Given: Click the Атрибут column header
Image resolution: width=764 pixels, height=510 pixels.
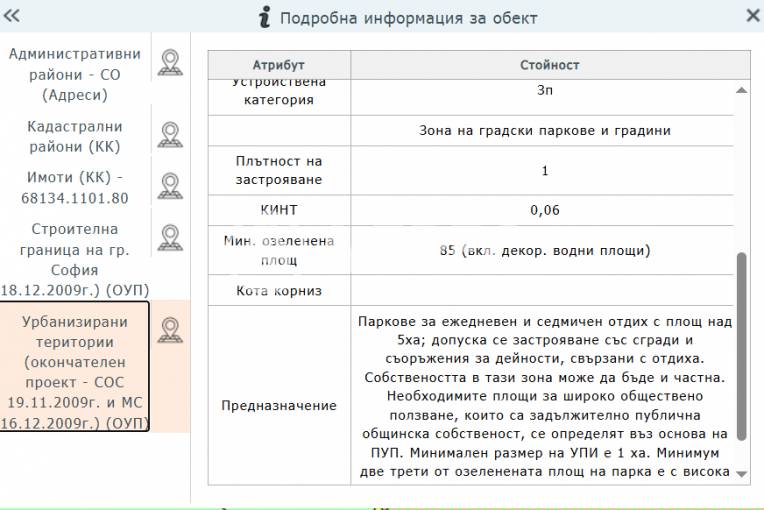Looking at the screenshot, I should tap(279, 65).
